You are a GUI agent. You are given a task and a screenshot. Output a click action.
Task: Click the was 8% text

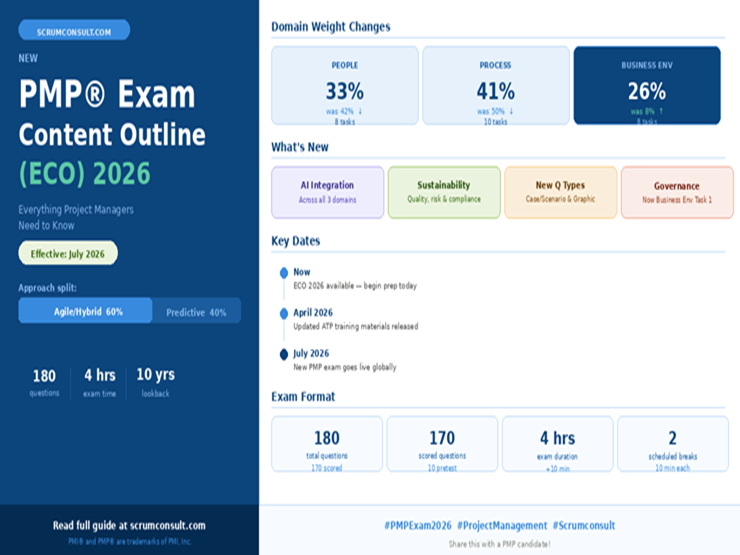(642, 111)
